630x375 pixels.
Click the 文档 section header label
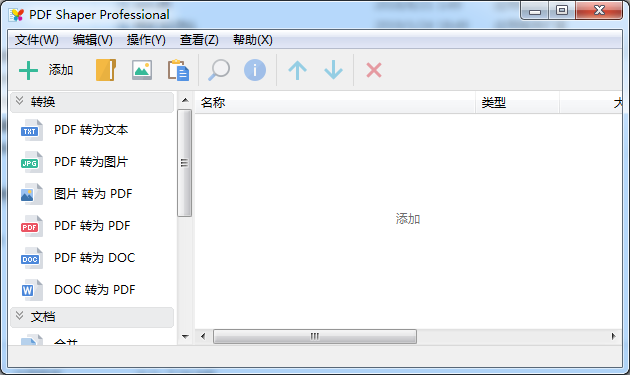(43, 317)
